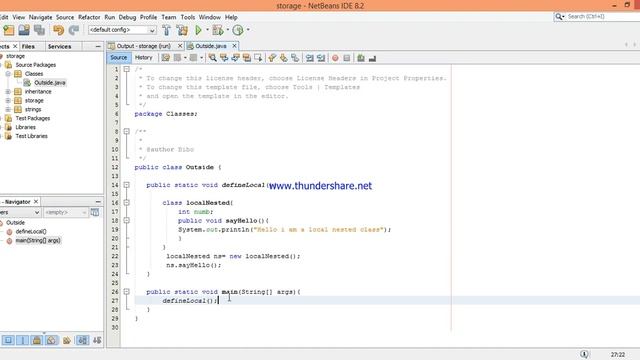Click the Find Selection magnifier icon
640x360 pixels.
pos(212,58)
